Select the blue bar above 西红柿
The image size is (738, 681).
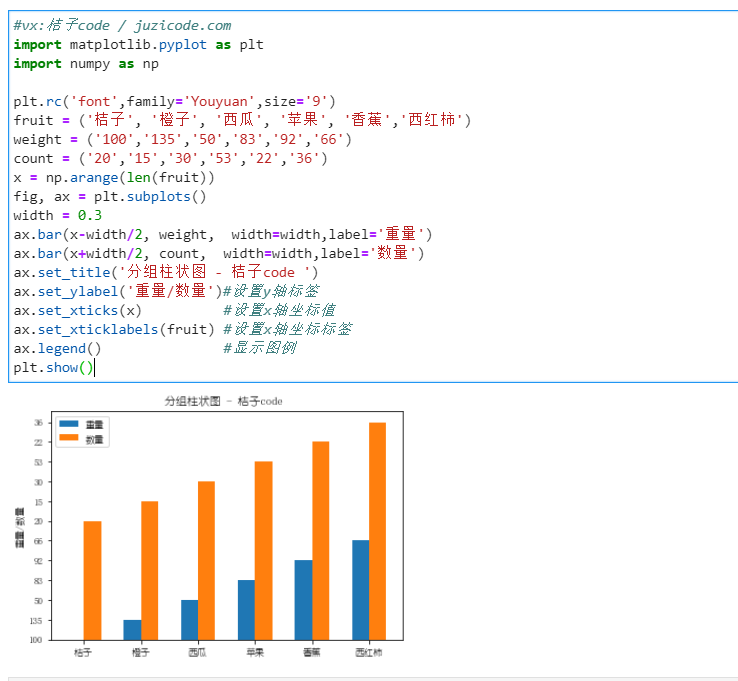click(x=360, y=590)
